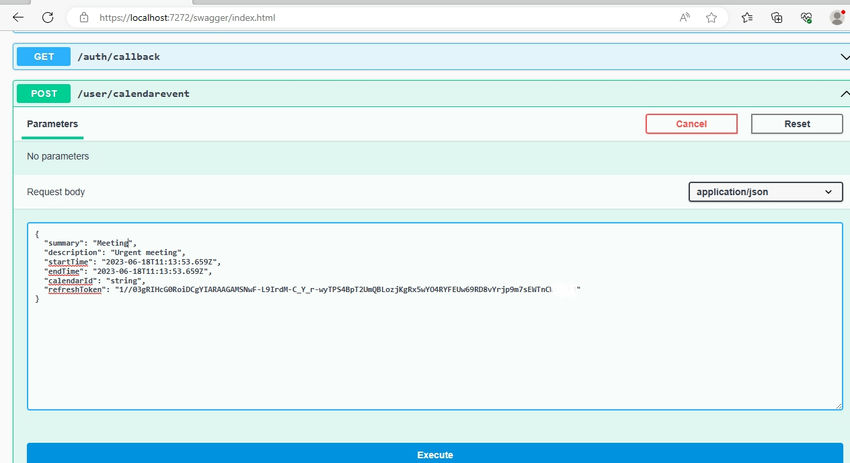
Task: Click the calendarId "string" value
Action: [x=124, y=281]
